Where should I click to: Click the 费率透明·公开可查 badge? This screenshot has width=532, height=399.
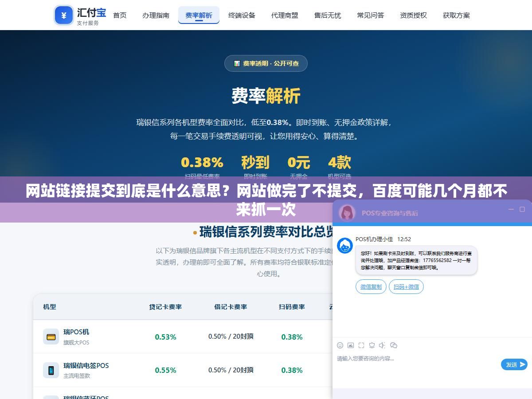point(266,63)
